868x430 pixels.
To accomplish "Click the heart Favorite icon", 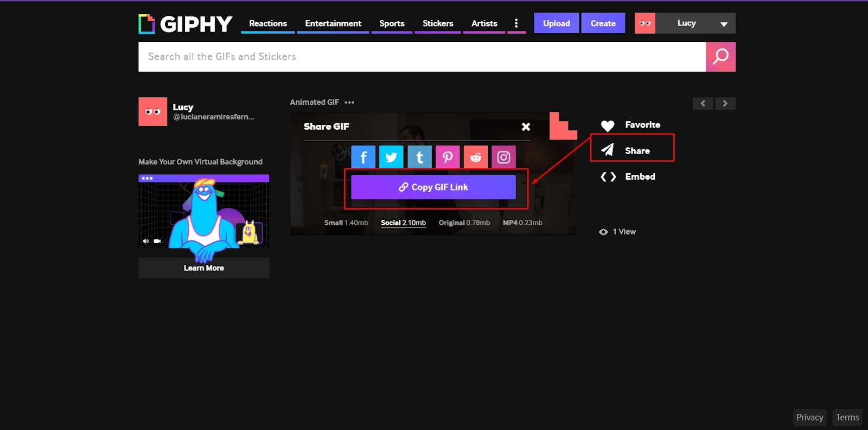I will pyautogui.click(x=608, y=125).
